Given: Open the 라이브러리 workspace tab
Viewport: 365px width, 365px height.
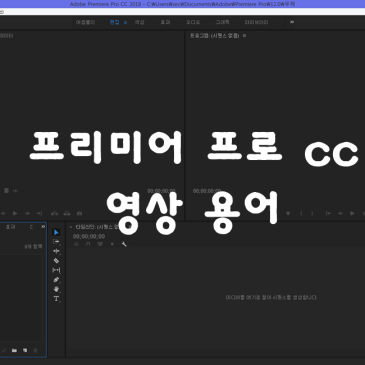Looking at the screenshot, I should [256, 22].
